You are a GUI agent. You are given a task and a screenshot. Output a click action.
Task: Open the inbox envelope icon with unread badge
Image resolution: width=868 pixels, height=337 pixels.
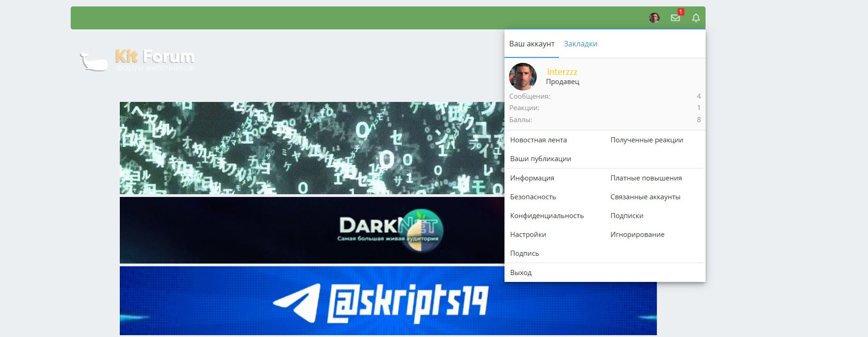[675, 18]
